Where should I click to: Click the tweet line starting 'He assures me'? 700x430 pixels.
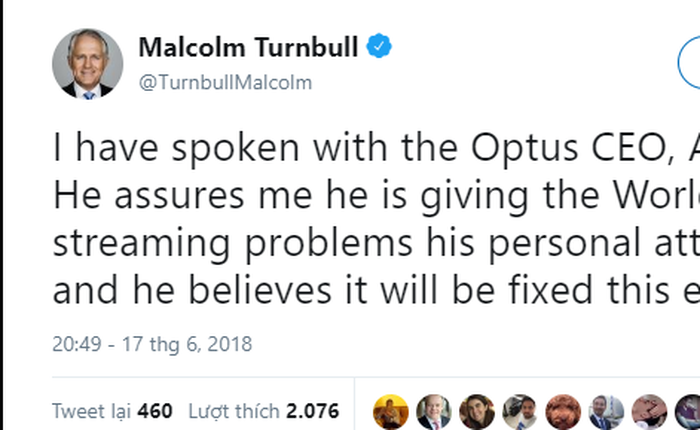click(x=375, y=195)
